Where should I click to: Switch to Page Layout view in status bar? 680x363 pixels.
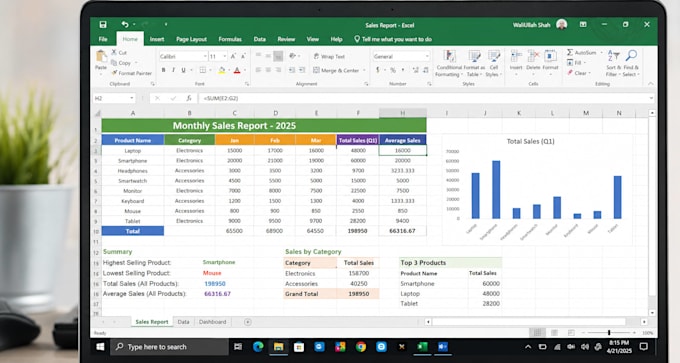tap(554, 333)
